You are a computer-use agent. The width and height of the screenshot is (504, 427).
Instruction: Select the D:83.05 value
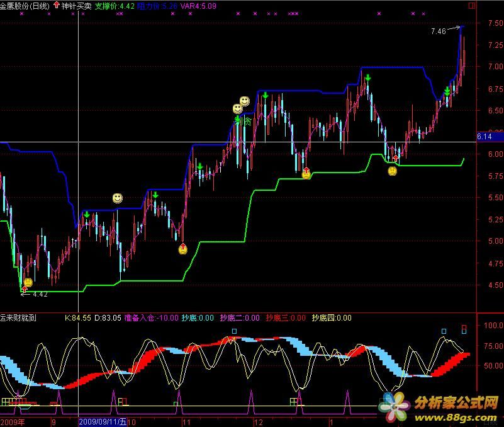(108, 318)
